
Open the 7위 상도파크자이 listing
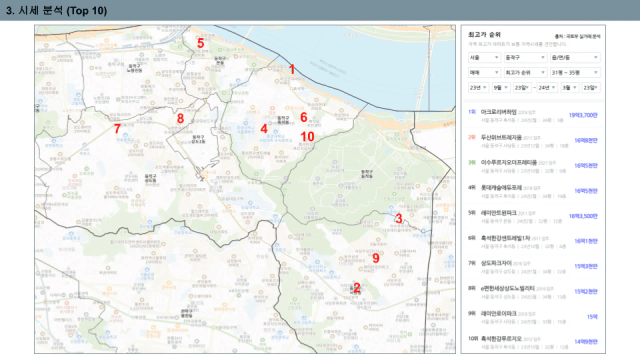533,267
